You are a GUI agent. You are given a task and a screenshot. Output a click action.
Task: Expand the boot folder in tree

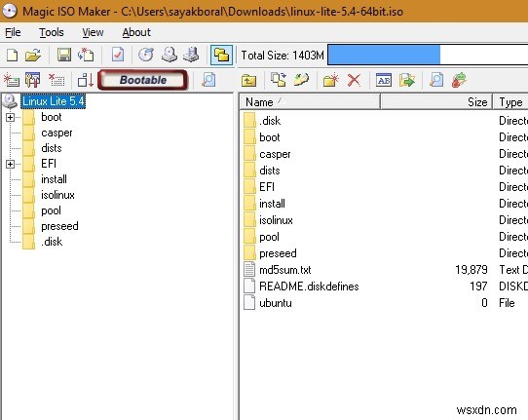pyautogui.click(x=10, y=117)
